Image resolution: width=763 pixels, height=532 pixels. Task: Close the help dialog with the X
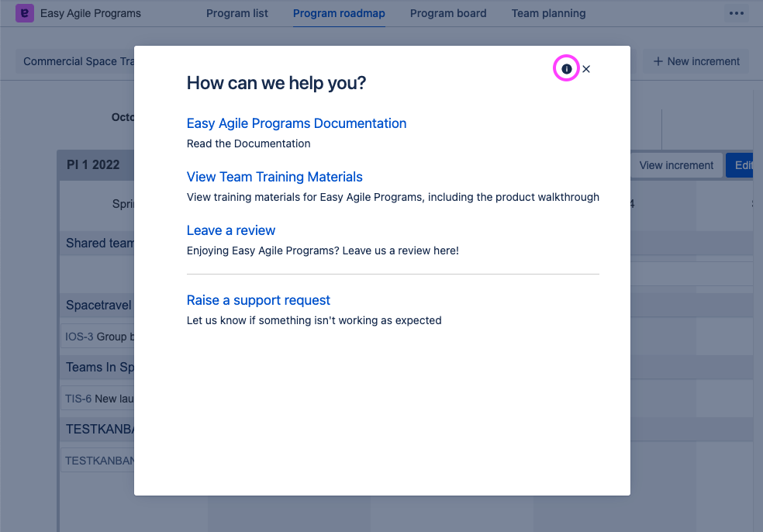point(585,68)
